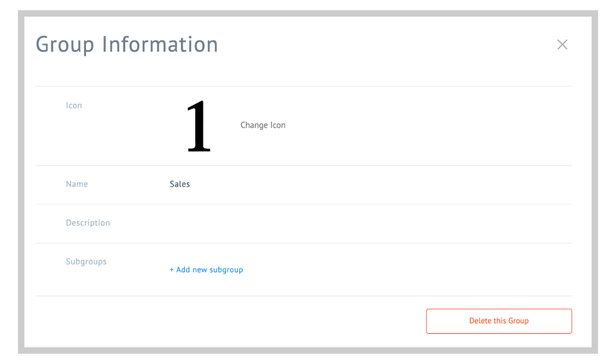Add a new subgroup
Viewport: 616px width, 364px height.
click(x=206, y=270)
